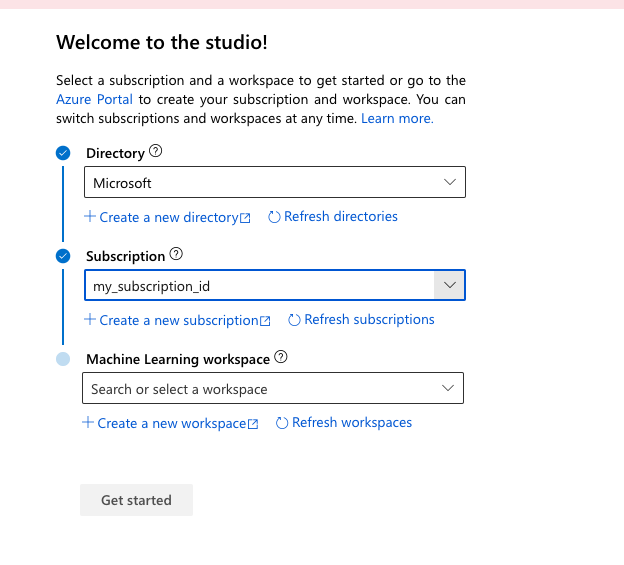Image resolution: width=624 pixels, height=565 pixels.
Task: Click the workspace step circle indicator
Action: [x=63, y=359]
